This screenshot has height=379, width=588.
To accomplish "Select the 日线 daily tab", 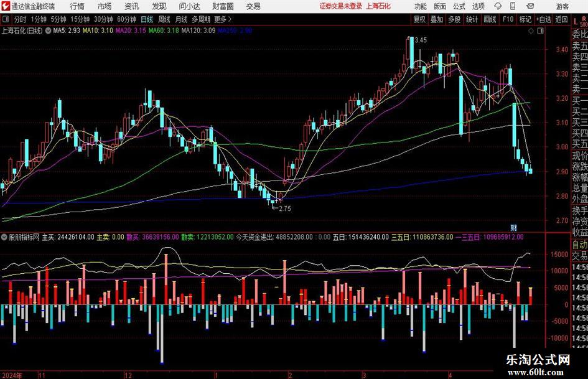I will (147, 19).
